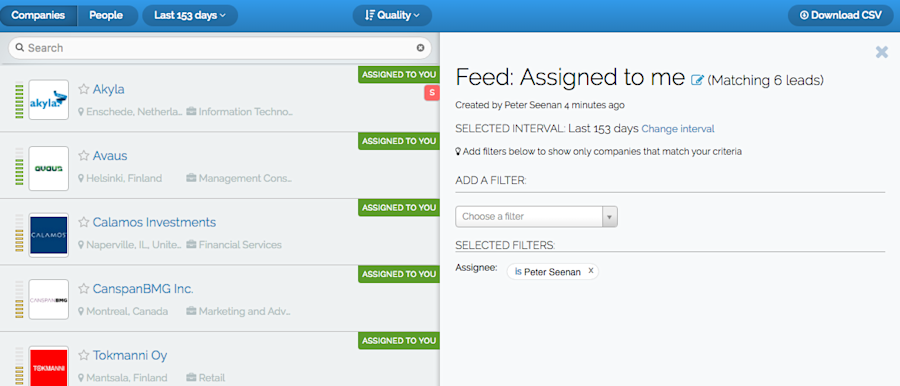The width and height of the screenshot is (900, 386).
Task: Open the Last 153 days dropdown
Action: click(190, 16)
